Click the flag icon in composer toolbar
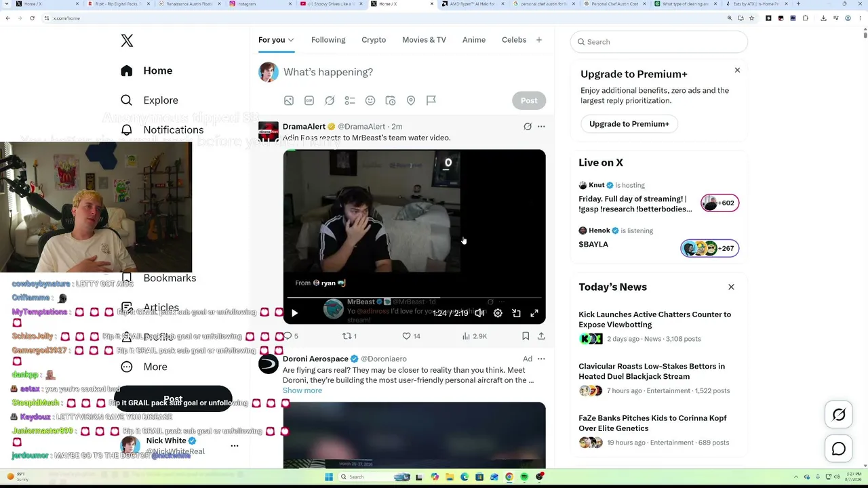 point(431,100)
